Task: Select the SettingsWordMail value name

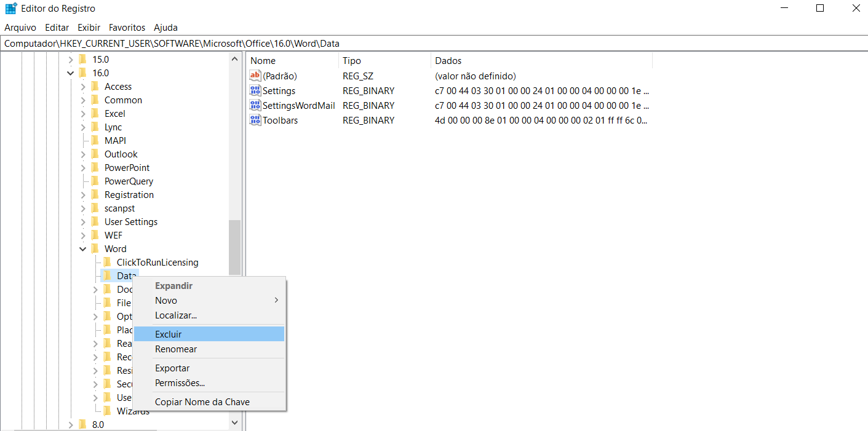Action: click(299, 105)
